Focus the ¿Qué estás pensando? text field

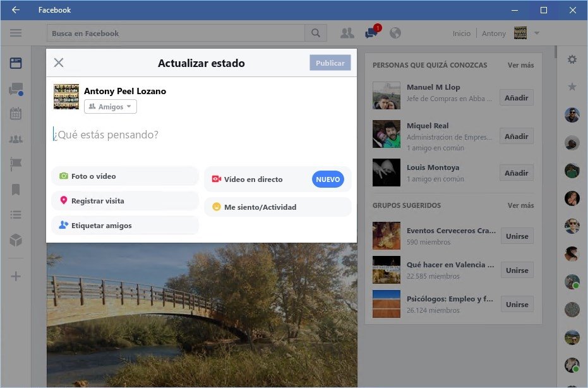tap(201, 135)
